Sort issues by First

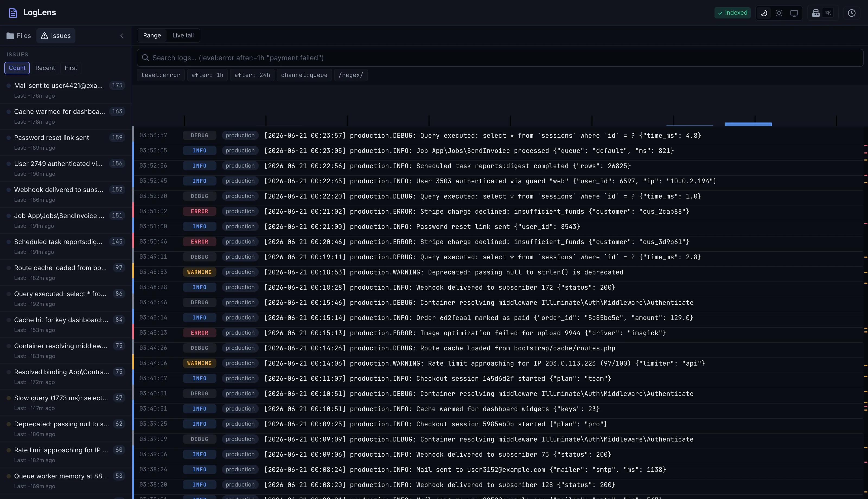point(71,68)
